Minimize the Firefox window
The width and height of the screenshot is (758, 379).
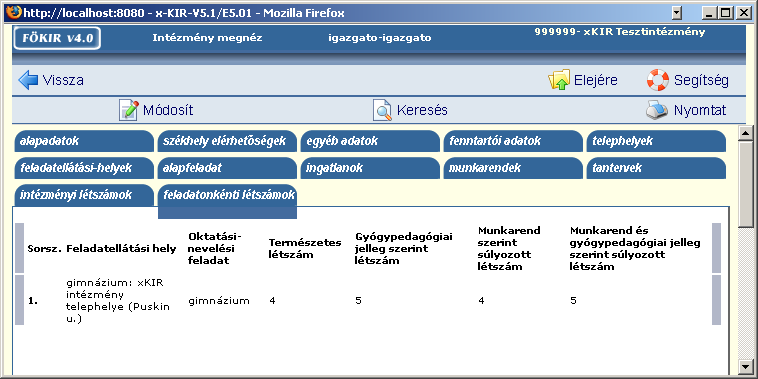click(x=710, y=13)
